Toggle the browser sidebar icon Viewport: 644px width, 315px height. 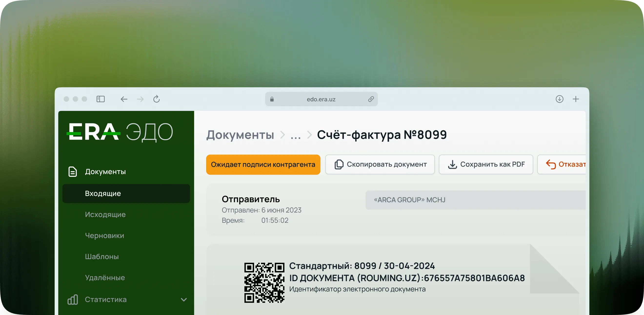pyautogui.click(x=101, y=99)
